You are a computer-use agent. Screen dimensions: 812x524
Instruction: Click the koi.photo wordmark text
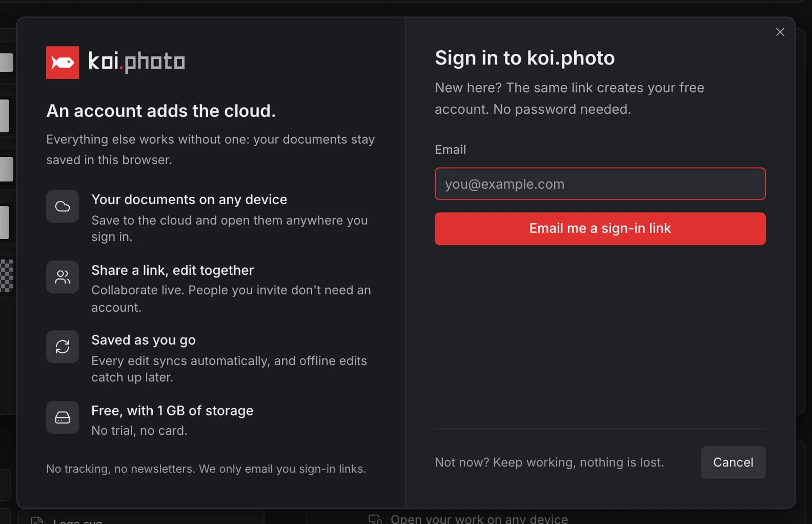click(x=136, y=62)
